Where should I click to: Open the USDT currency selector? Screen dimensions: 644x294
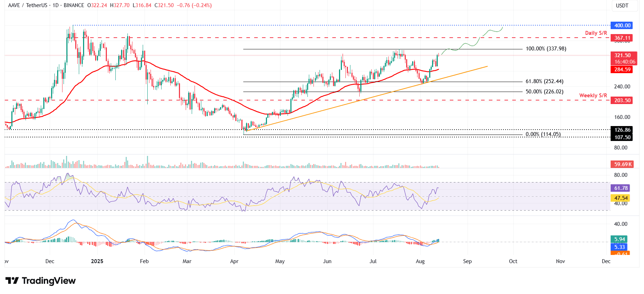(622, 6)
